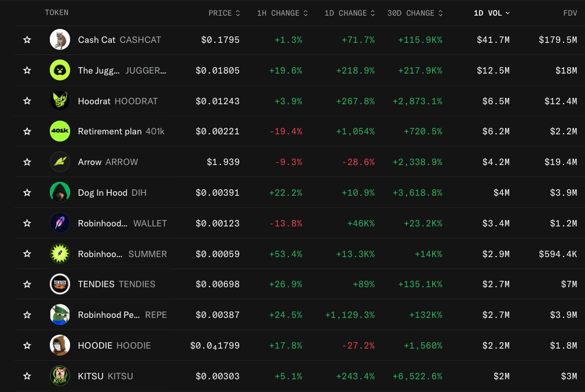Screen dimensions: 585x392
Task: Open the Robinhood Pe... REPE token
Action: (x=122, y=315)
